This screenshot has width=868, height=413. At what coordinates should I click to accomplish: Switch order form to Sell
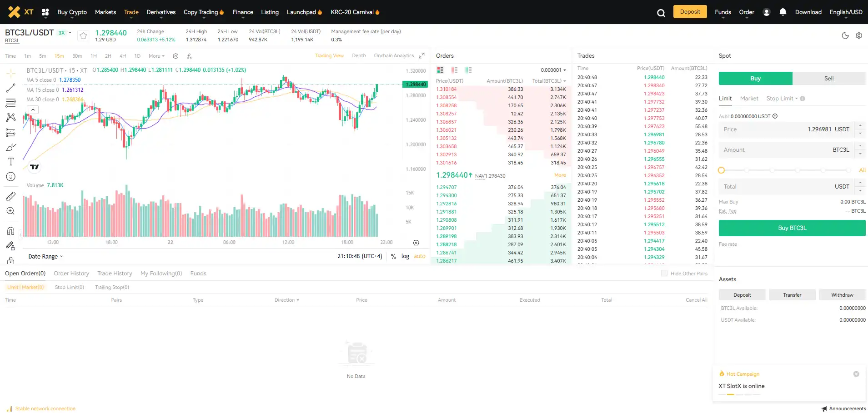tap(829, 79)
